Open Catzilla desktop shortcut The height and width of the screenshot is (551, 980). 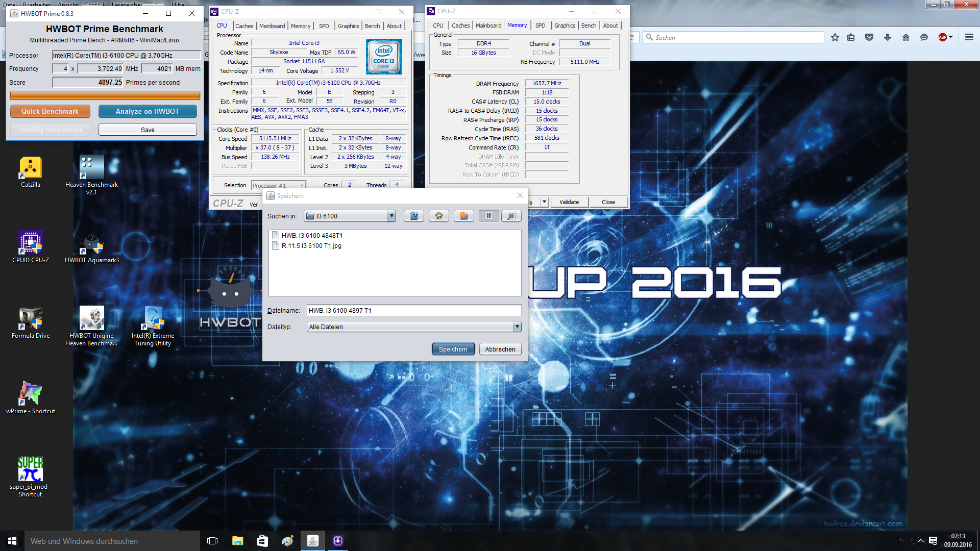(31, 172)
